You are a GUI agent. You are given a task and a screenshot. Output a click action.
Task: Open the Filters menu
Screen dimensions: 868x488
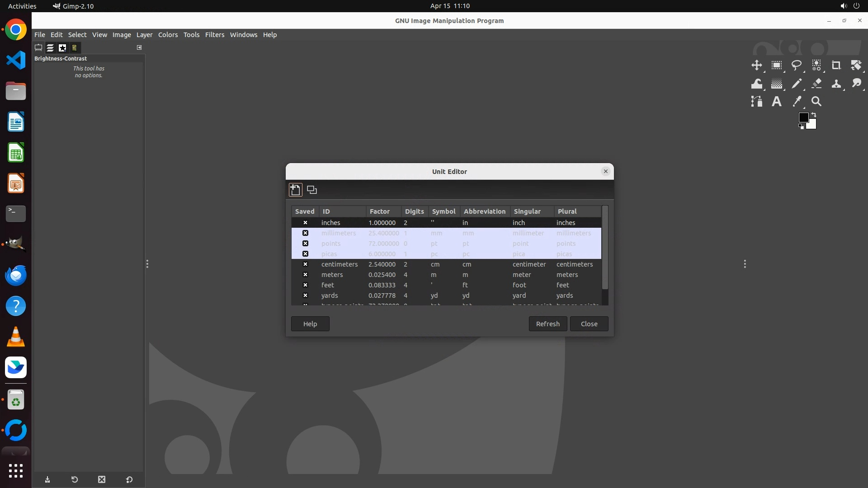click(214, 35)
